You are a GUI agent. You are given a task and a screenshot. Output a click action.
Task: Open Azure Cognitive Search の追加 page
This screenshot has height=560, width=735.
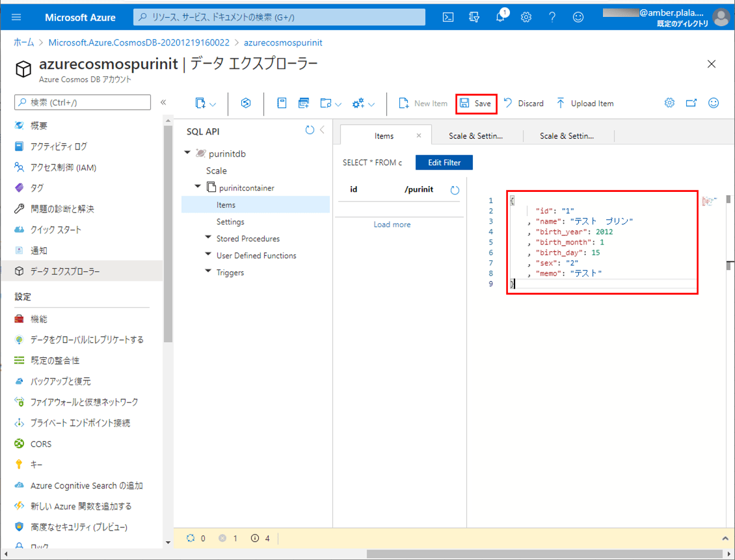[87, 485]
